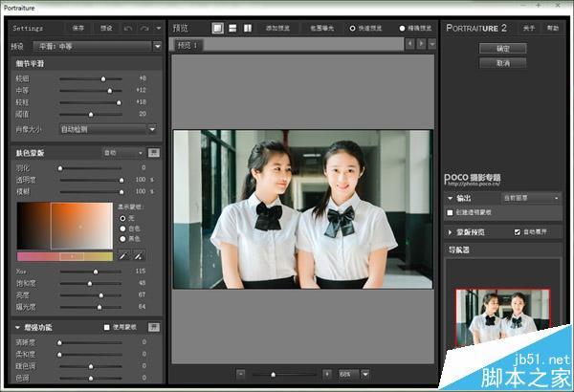
Task: Click the undo arrow in Settings bar
Action: 128,28
